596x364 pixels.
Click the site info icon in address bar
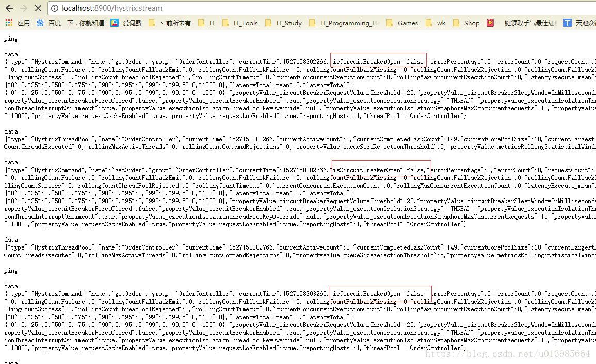pyautogui.click(x=55, y=8)
